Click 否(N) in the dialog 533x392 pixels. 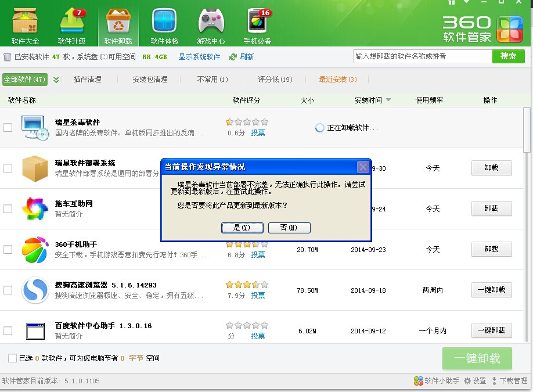[289, 228]
